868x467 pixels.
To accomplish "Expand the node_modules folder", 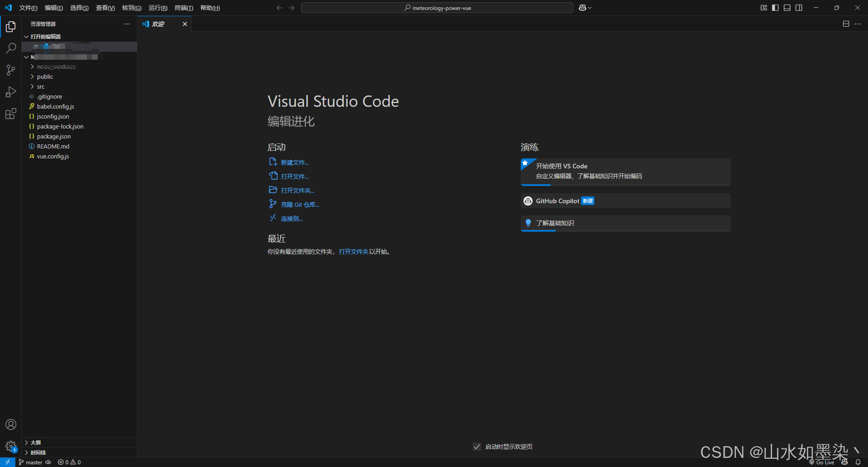I will [79, 67].
